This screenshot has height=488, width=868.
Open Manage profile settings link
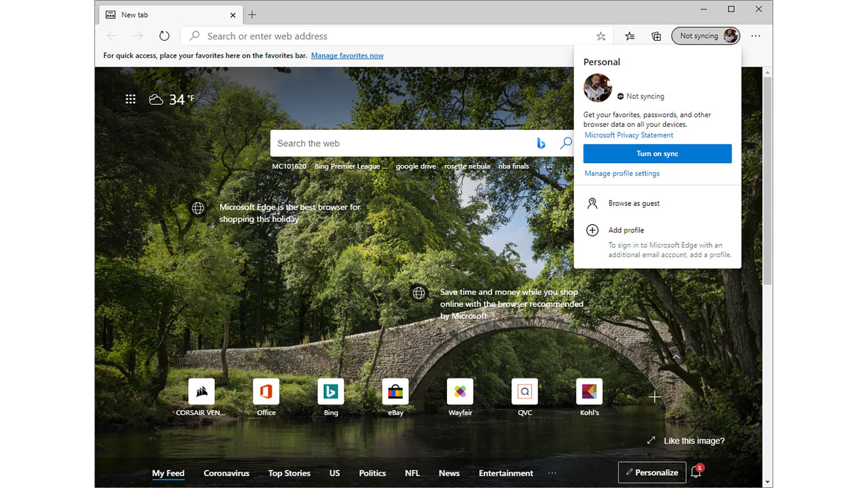tap(622, 173)
